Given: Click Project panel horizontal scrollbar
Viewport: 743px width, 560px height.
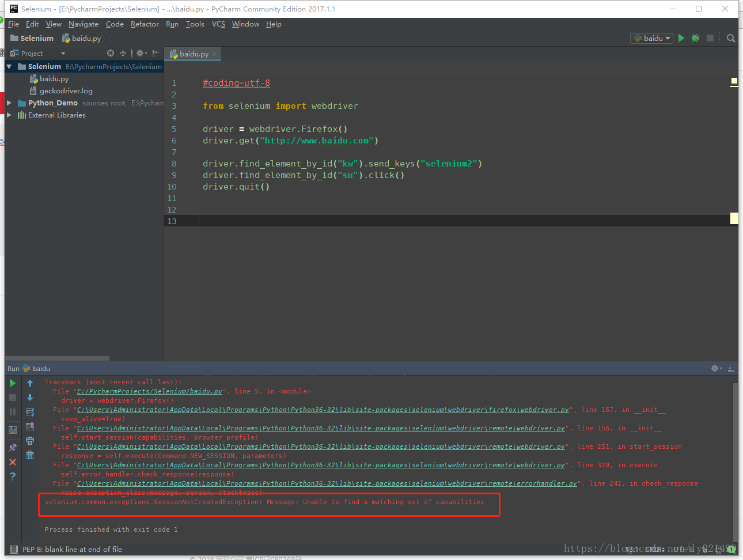Looking at the screenshot, I should [x=57, y=358].
